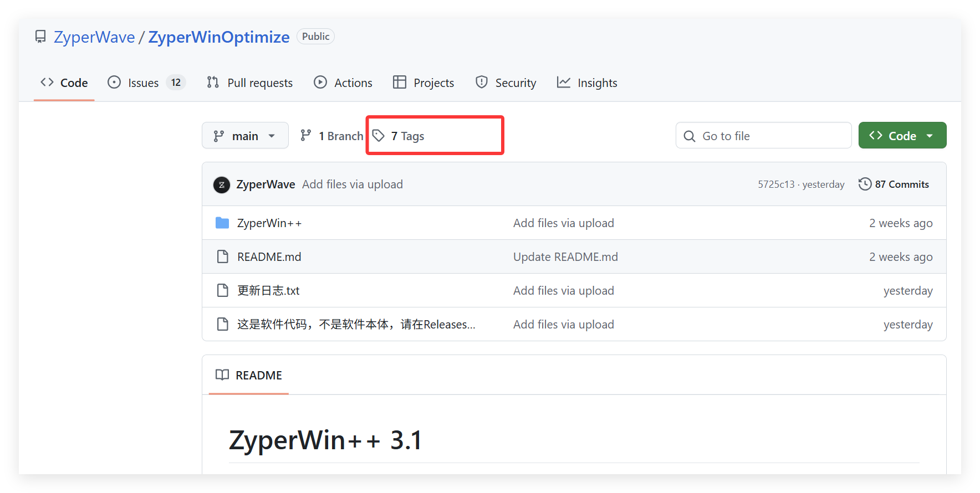Click the Actions play icon
The width and height of the screenshot is (980, 493).
click(x=320, y=83)
